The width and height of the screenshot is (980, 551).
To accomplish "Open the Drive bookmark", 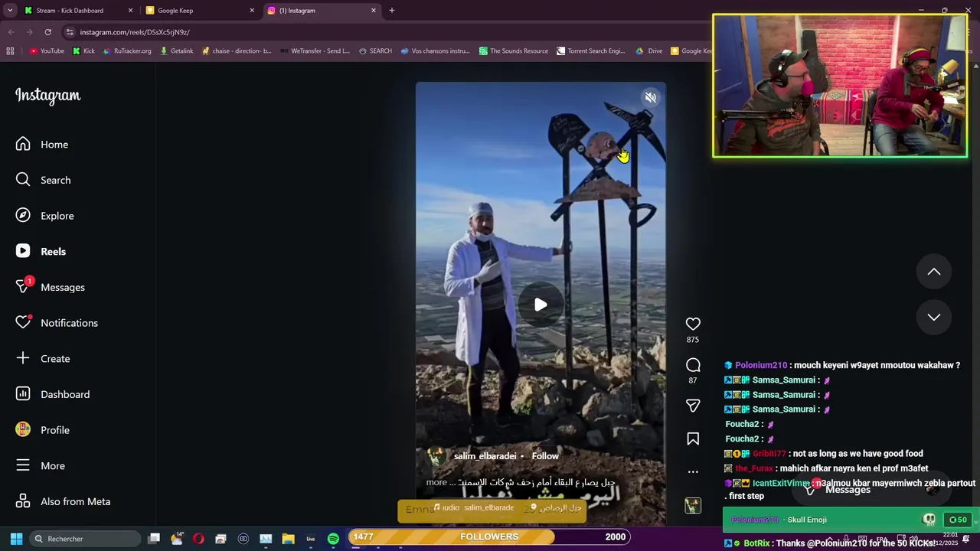I will [x=649, y=51].
